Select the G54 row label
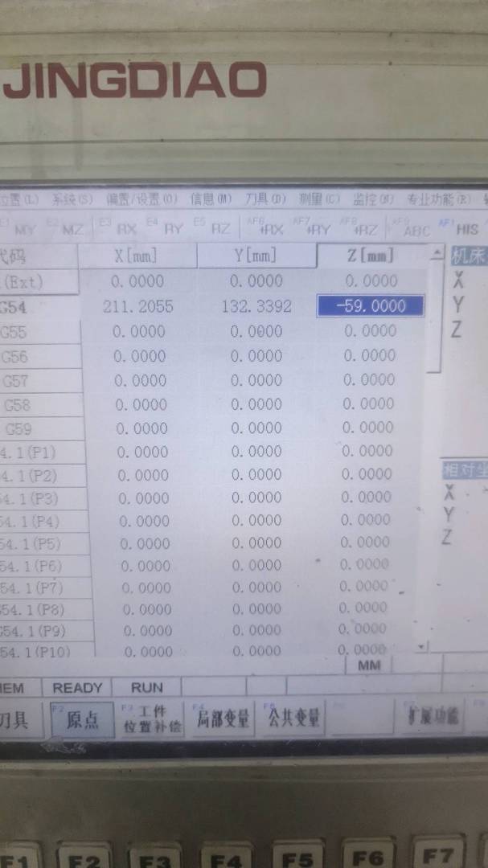 pos(38,307)
